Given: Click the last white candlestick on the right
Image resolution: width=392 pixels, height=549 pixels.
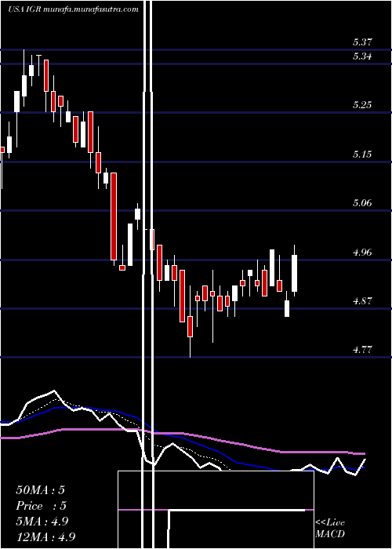Looking at the screenshot, I should [294, 271].
